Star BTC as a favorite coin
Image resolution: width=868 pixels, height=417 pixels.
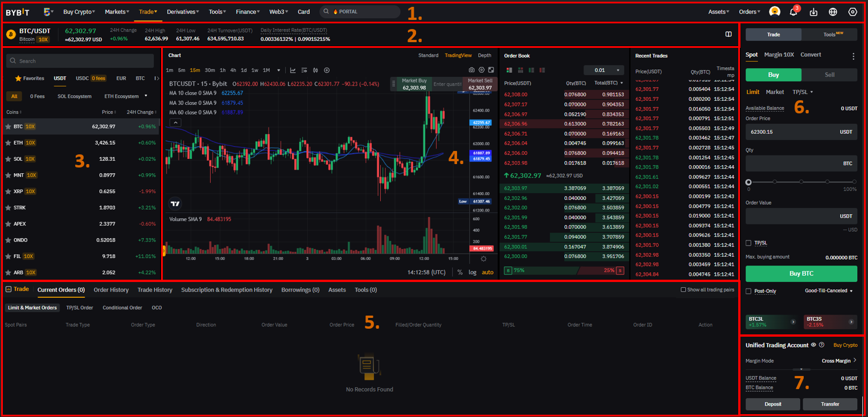[x=8, y=126]
